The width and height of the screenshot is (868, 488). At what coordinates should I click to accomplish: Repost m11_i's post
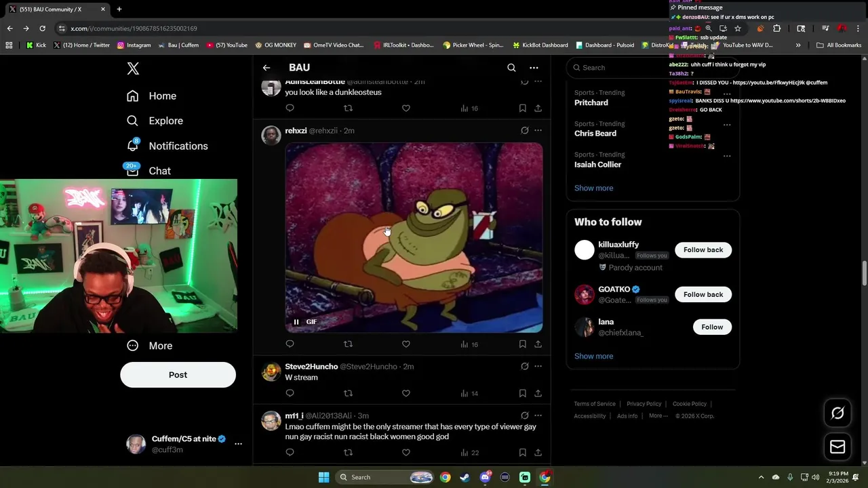pyautogui.click(x=348, y=452)
